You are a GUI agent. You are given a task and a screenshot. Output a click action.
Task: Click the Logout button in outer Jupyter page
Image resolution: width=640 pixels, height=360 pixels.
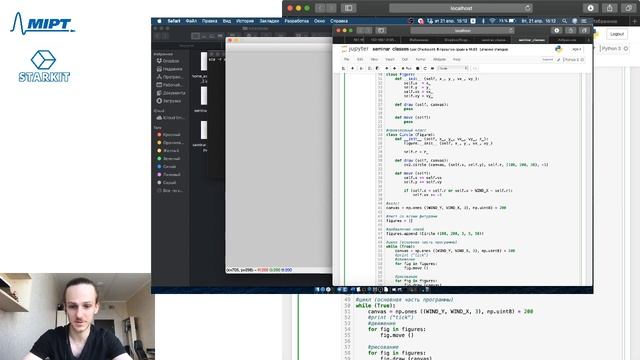click(617, 34)
